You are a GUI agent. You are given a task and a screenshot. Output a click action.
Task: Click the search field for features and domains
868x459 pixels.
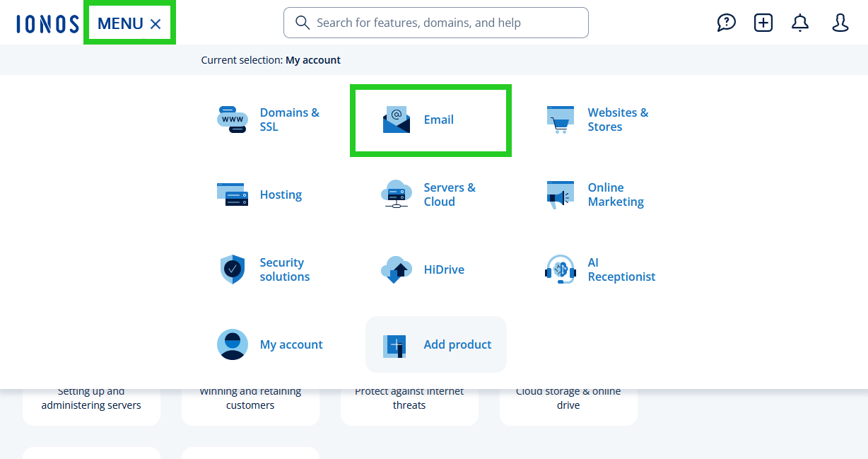coord(435,23)
